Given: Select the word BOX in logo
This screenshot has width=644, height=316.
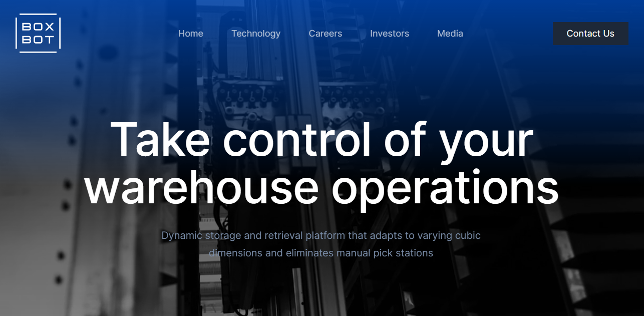Looking at the screenshot, I should 38,27.
